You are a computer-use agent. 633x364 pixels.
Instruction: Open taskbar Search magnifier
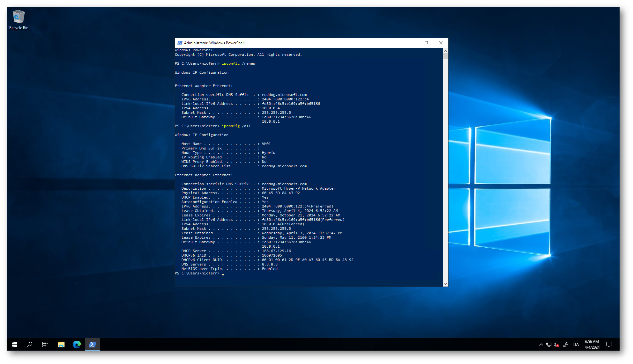30,344
